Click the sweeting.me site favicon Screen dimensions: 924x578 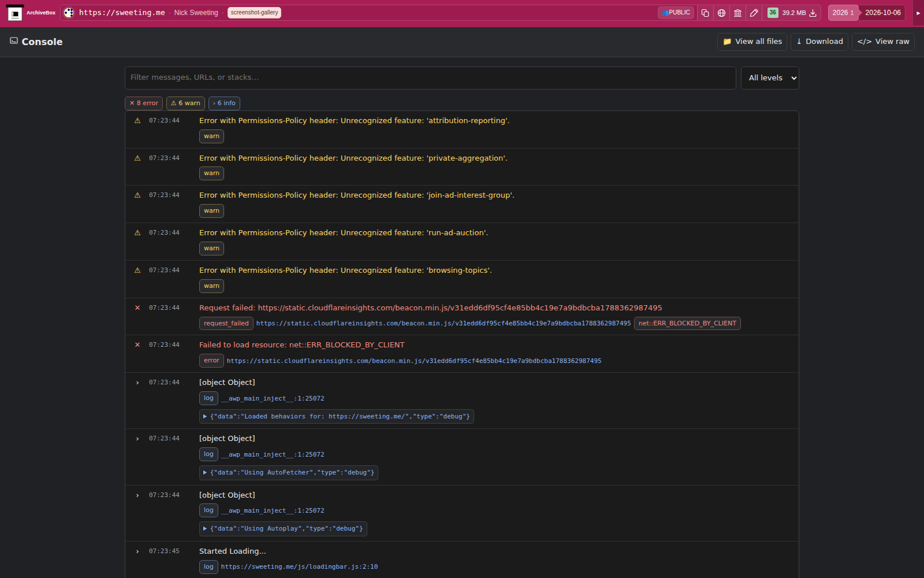click(x=69, y=13)
